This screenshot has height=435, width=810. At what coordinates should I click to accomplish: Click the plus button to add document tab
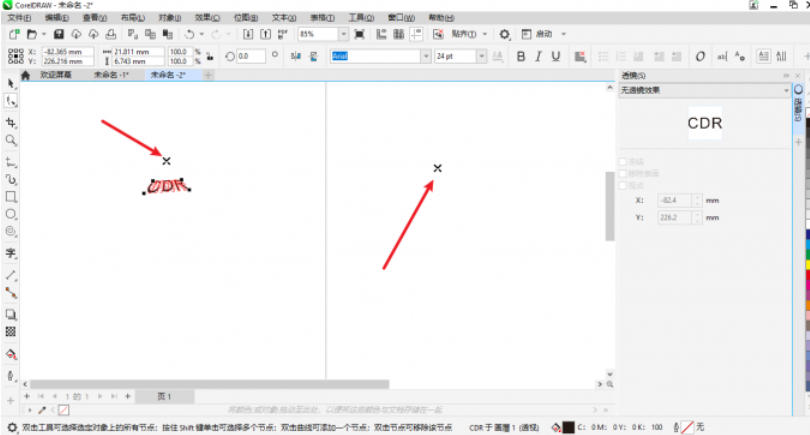point(208,75)
